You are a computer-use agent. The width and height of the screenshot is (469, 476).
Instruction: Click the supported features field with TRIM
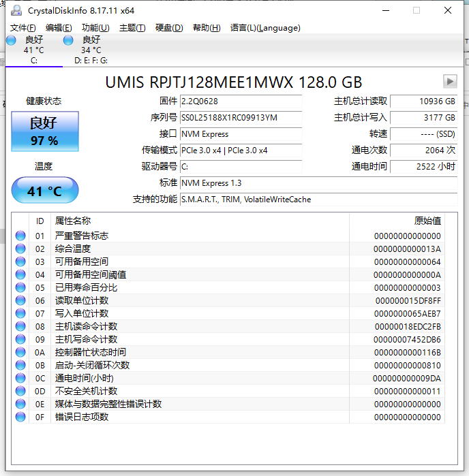pyautogui.click(x=318, y=200)
